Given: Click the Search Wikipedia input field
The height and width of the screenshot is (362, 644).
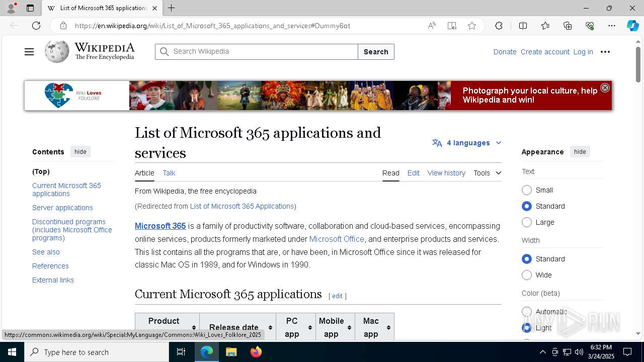Looking at the screenshot, I should [257, 52].
